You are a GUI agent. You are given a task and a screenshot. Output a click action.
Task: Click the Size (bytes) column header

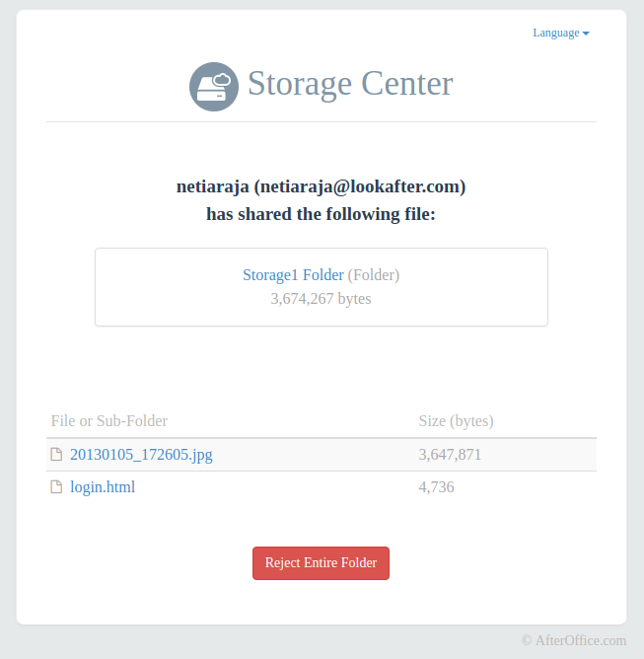456,421
